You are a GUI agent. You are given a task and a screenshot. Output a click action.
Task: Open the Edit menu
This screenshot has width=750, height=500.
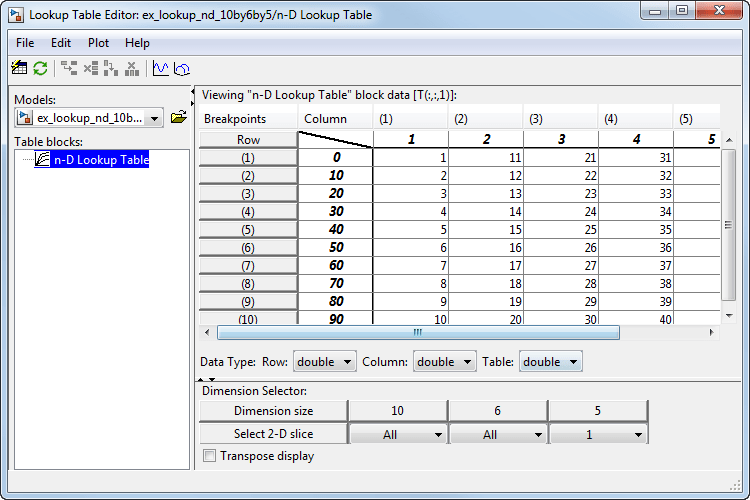click(61, 43)
